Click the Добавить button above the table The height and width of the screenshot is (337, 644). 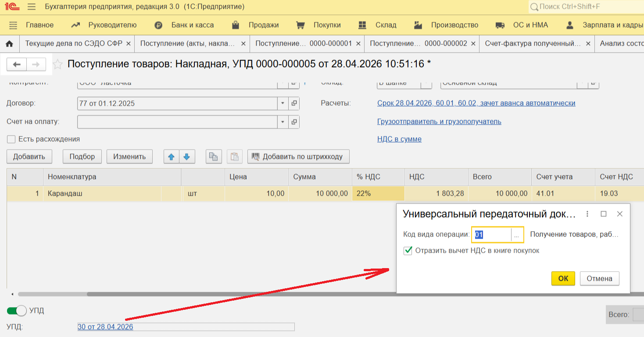[x=29, y=157]
